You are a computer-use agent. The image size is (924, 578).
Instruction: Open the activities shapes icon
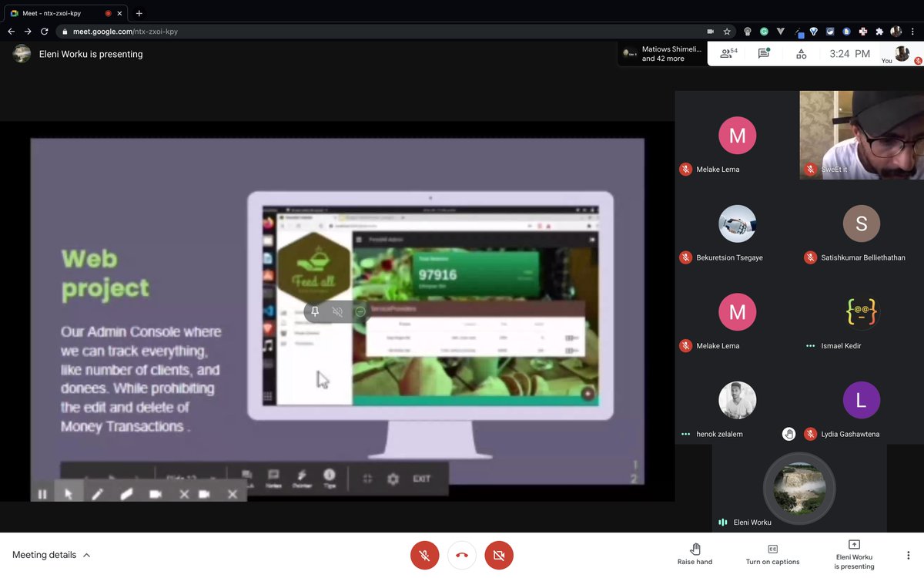[x=802, y=54]
